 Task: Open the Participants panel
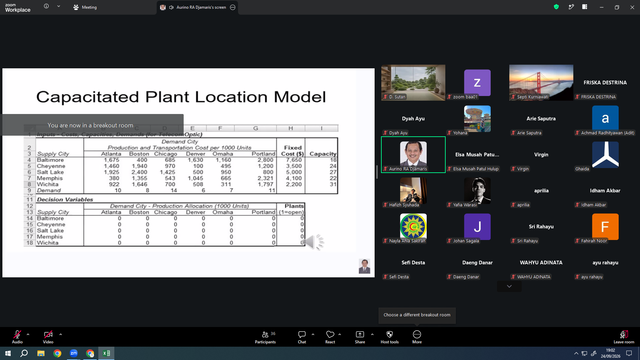pos(266,337)
